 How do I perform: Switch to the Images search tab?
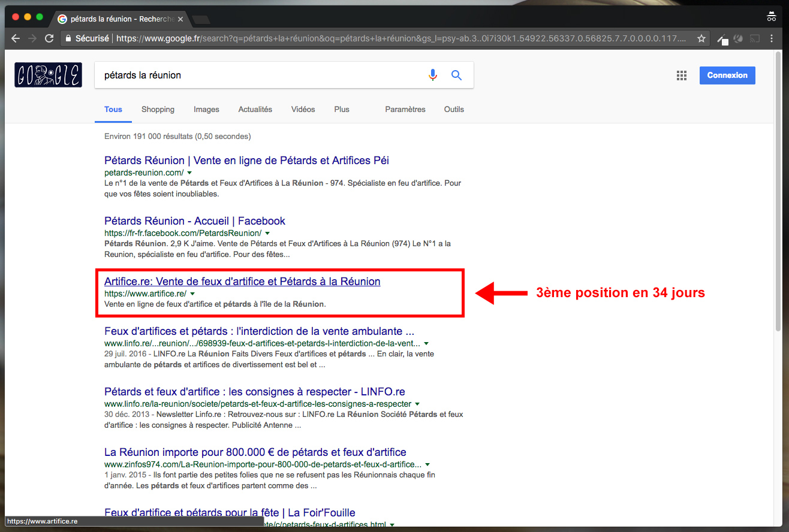click(206, 109)
